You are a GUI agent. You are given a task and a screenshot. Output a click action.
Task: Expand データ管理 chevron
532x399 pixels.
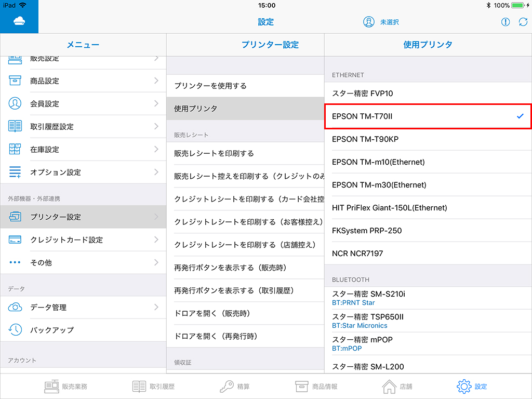156,307
